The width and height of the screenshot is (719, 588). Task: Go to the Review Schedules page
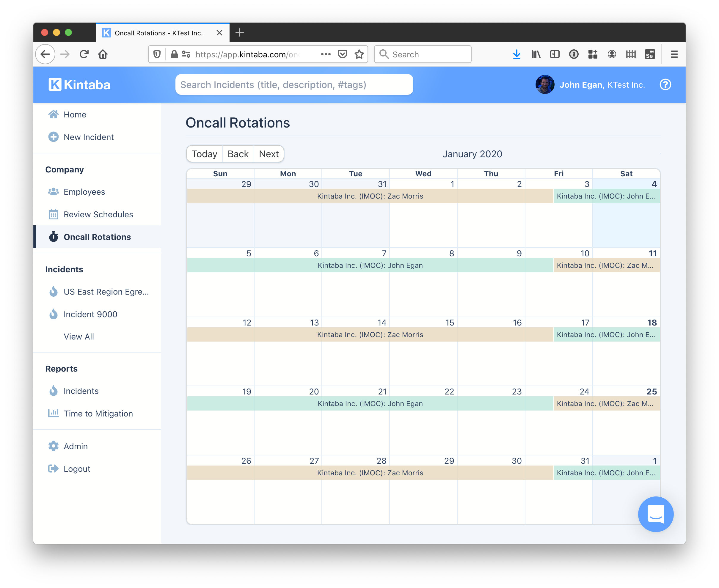tap(98, 214)
